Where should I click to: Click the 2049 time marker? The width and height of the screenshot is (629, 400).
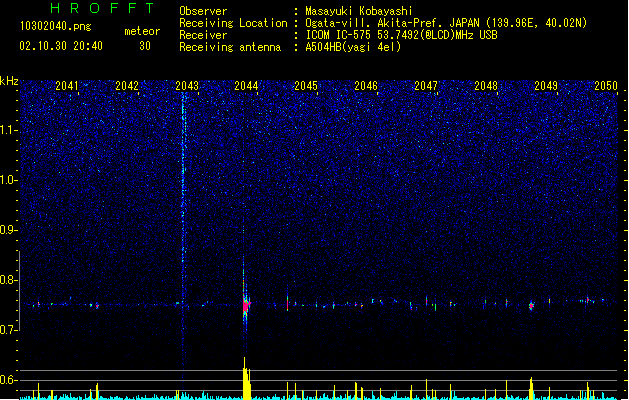546,86
